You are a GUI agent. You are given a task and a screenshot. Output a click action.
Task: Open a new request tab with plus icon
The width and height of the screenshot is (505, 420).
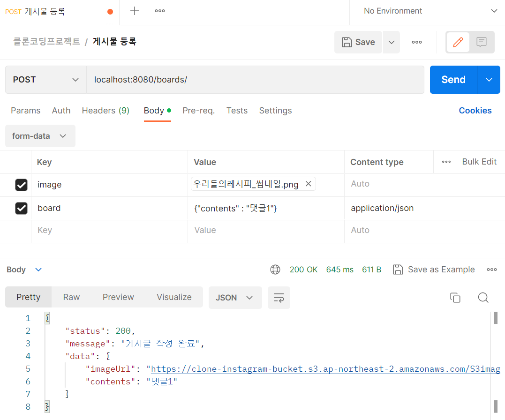point(134,11)
